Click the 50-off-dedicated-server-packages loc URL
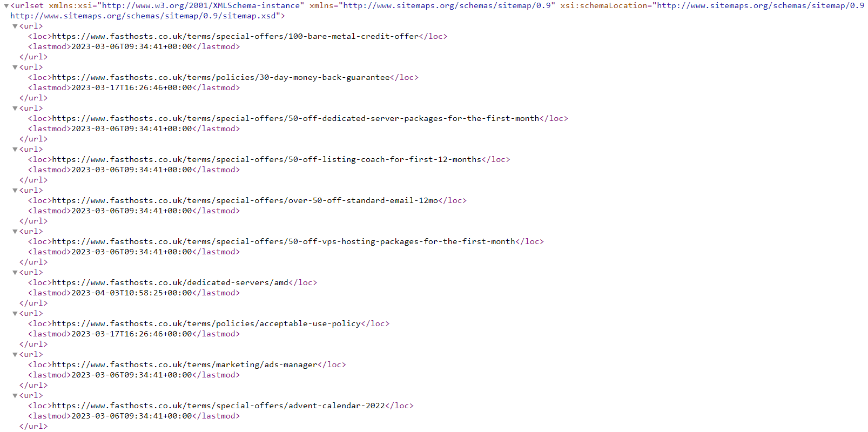This screenshot has height=432, width=868. click(296, 118)
